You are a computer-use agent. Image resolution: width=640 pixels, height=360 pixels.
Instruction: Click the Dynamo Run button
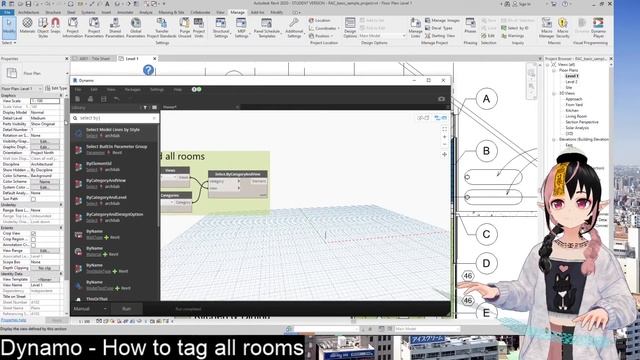coord(127,309)
